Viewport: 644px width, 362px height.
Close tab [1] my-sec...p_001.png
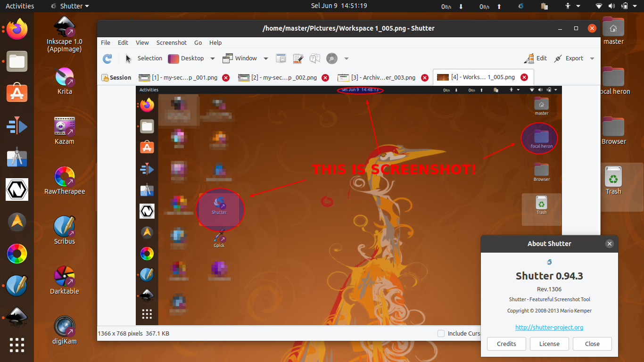pyautogui.click(x=226, y=77)
